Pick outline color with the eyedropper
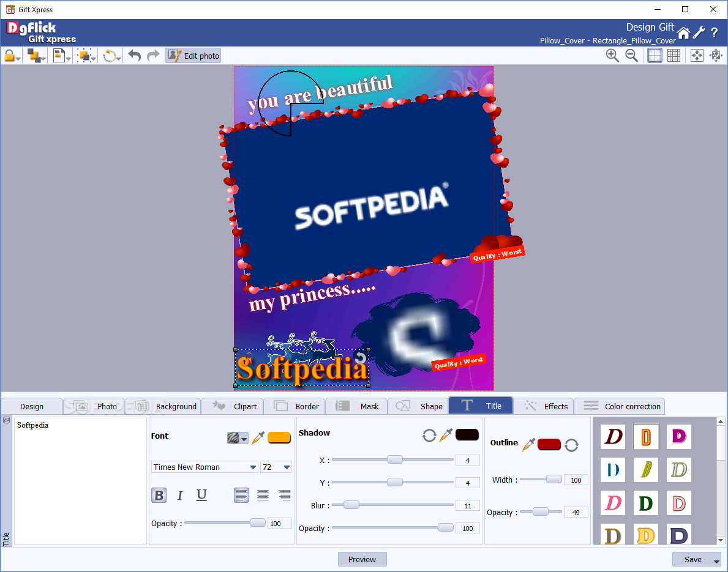Screen dimensions: 728x572 click(x=528, y=444)
